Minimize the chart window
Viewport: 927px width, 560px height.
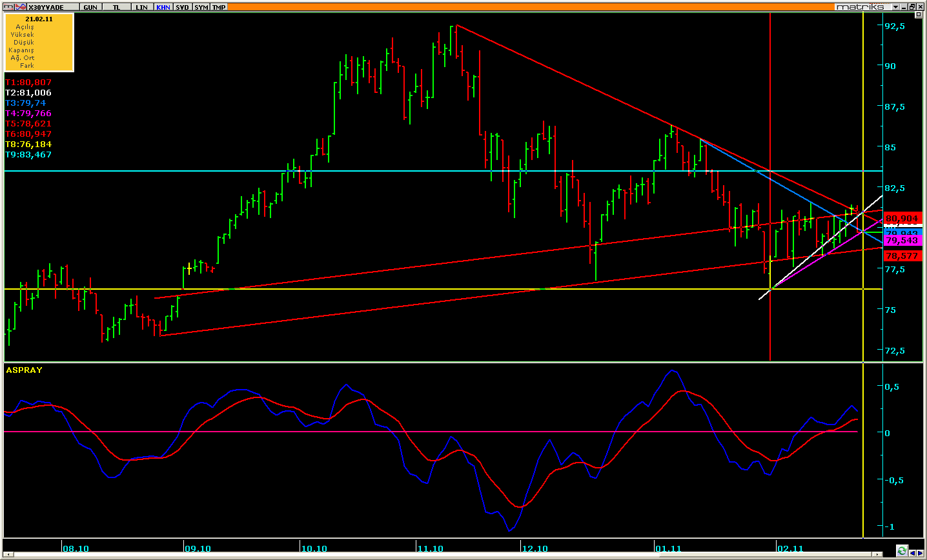(x=904, y=6)
